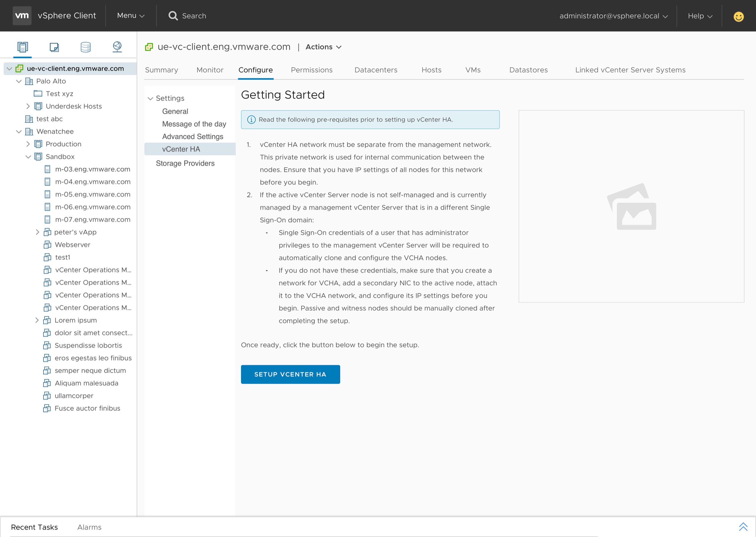
Task: Click the VMware vm logo
Action: [22, 16]
